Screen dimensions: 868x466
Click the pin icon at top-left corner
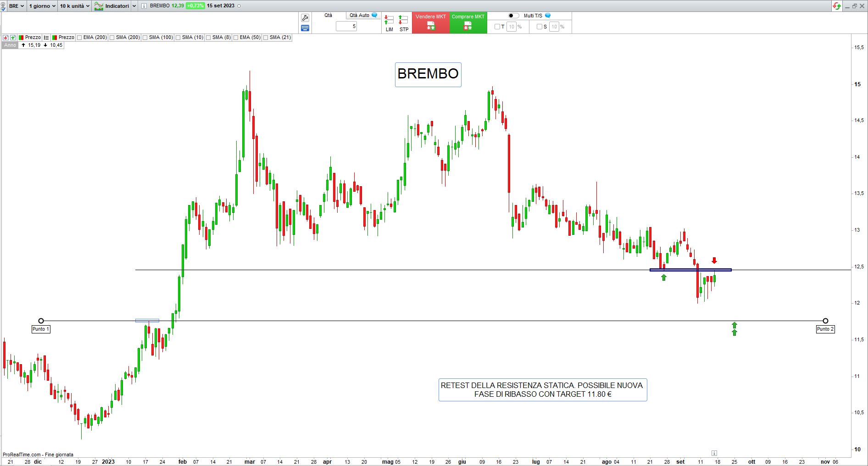click(3, 6)
